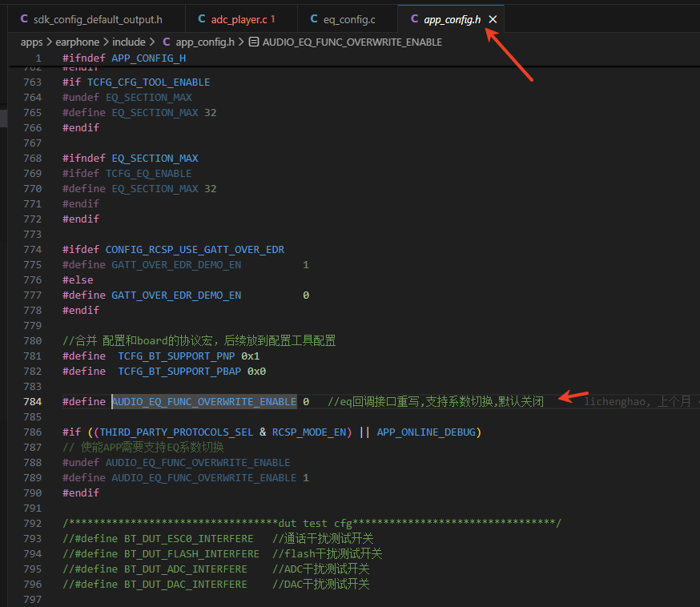Viewport: 700px width, 607px height.
Task: Click the #else directive on line 776
Action: click(78, 279)
